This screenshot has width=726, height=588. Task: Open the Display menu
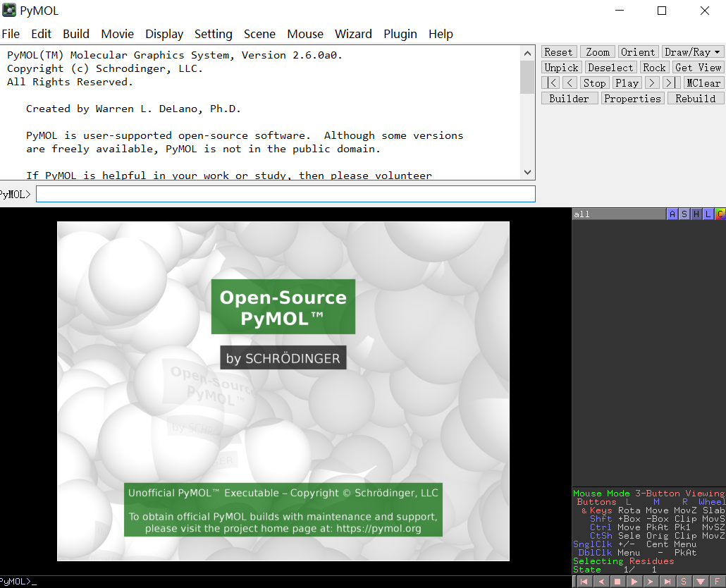tap(164, 34)
